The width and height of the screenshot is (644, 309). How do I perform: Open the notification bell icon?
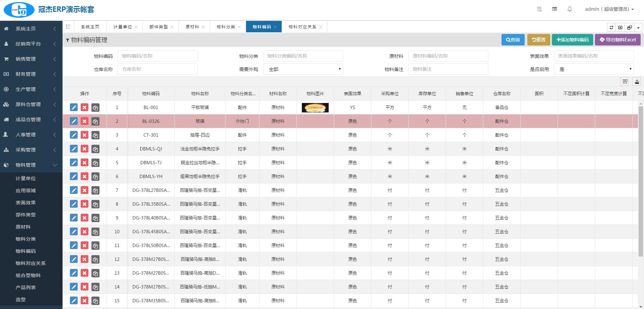click(570, 9)
